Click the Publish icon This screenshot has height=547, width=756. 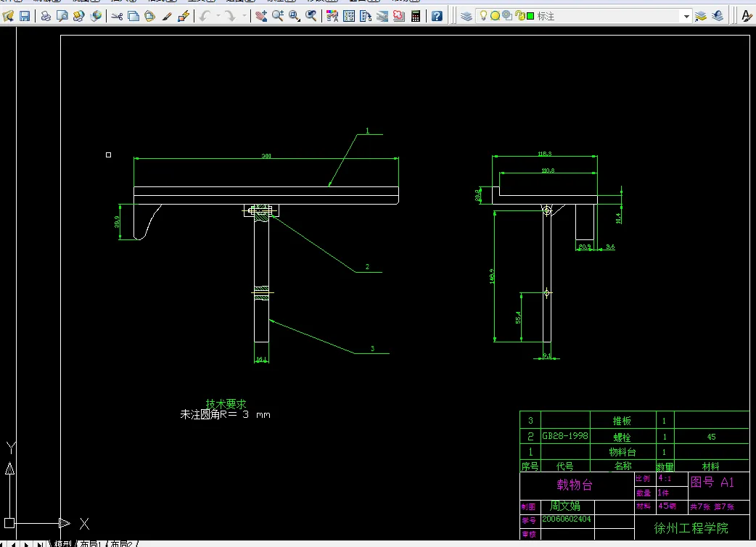pyautogui.click(x=78, y=16)
